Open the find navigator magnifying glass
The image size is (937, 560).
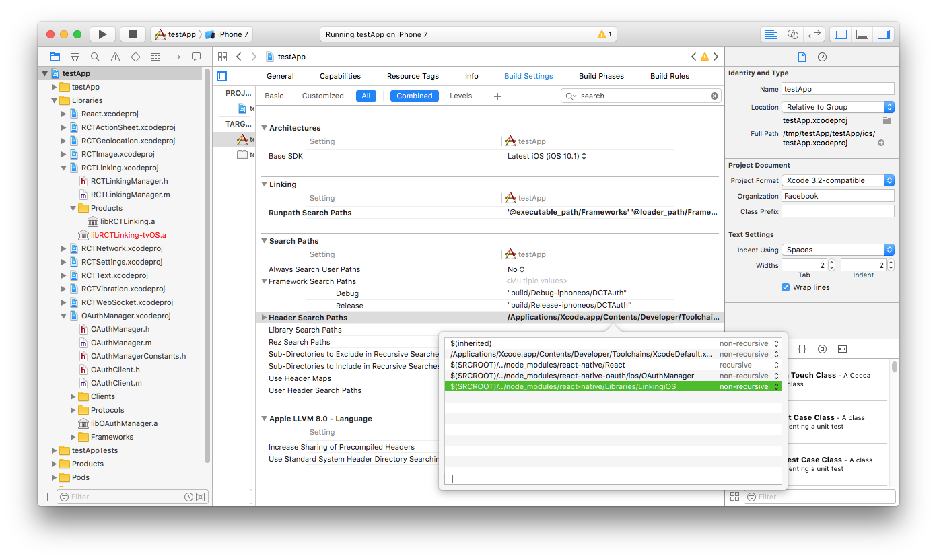[95, 57]
